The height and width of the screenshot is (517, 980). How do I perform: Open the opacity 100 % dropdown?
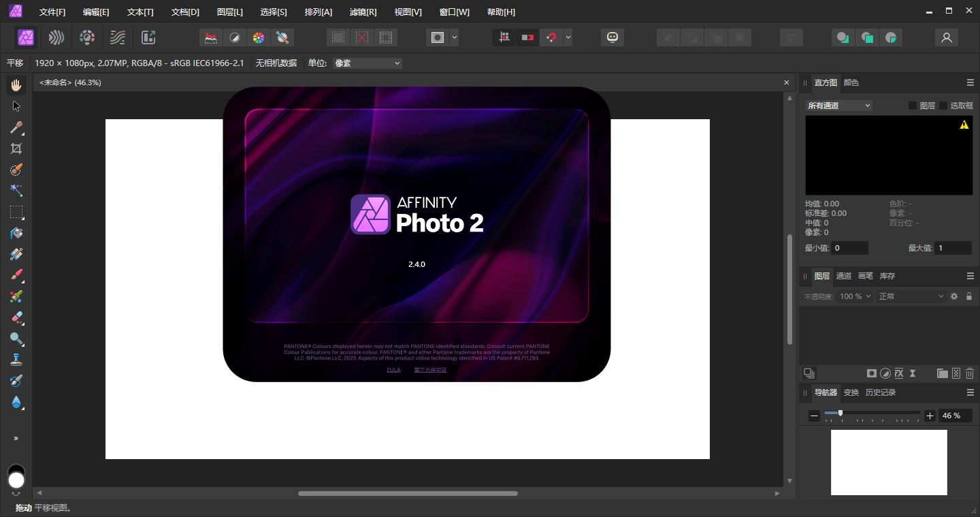point(855,296)
